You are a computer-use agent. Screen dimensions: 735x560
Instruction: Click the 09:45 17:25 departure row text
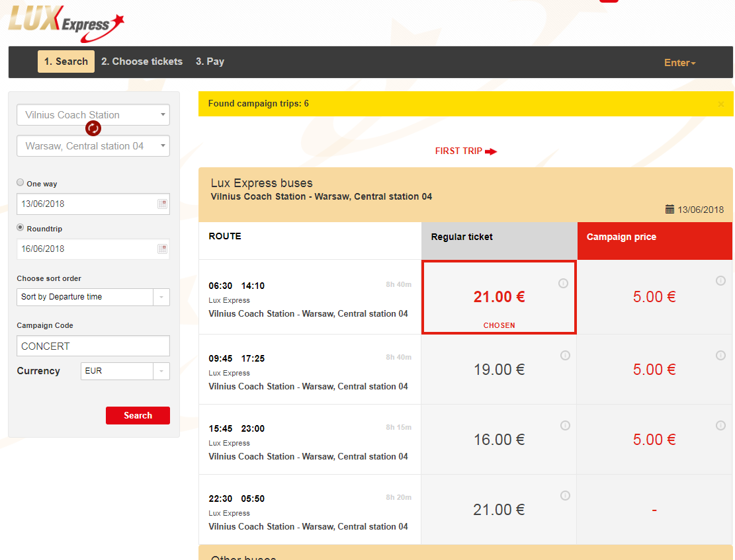(237, 358)
